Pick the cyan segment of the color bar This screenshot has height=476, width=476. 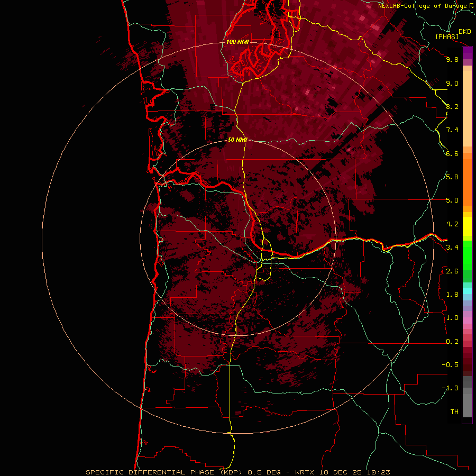pos(467,291)
